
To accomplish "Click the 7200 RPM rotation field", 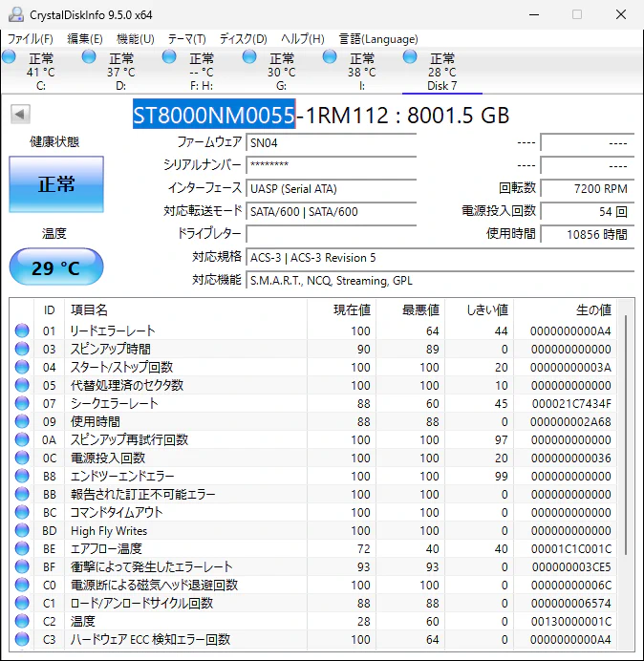I will tap(588, 188).
